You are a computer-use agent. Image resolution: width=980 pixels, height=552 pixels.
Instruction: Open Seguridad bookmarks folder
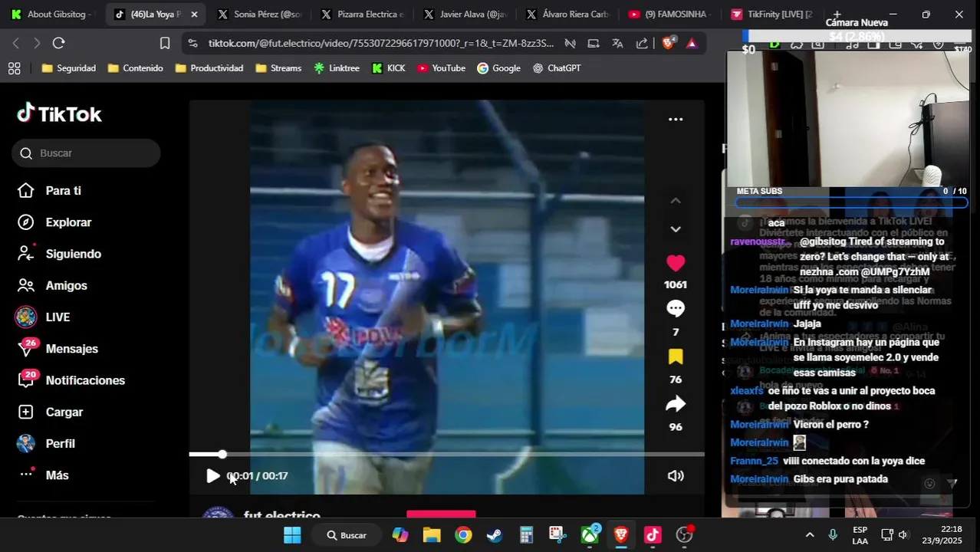[69, 68]
